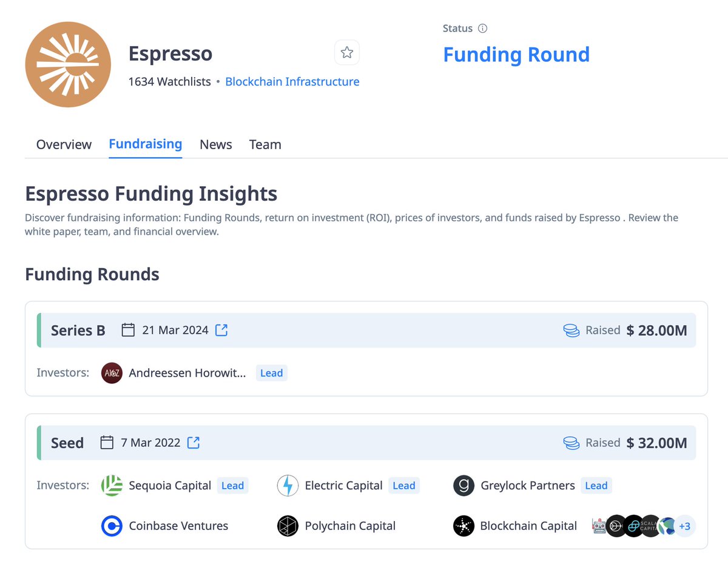This screenshot has height=567, width=728.
Task: Open Greylock Partners investor link
Action: 528,486
